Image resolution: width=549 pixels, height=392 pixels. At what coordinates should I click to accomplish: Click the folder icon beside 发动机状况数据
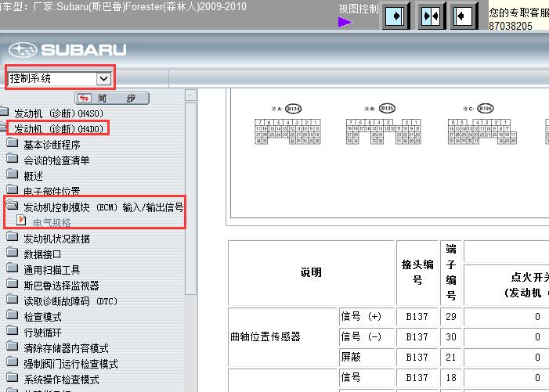pyautogui.click(x=13, y=237)
